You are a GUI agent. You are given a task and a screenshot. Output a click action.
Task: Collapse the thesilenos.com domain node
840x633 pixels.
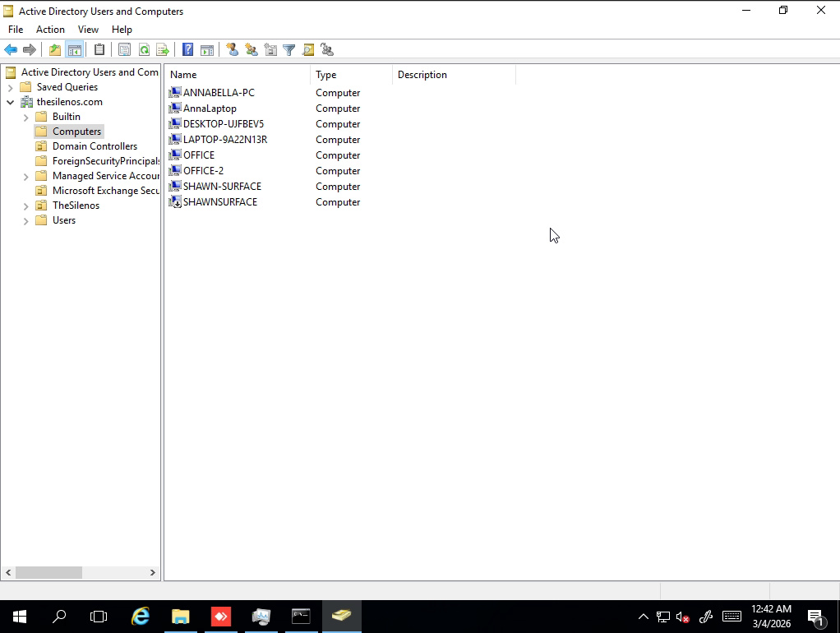(x=10, y=102)
